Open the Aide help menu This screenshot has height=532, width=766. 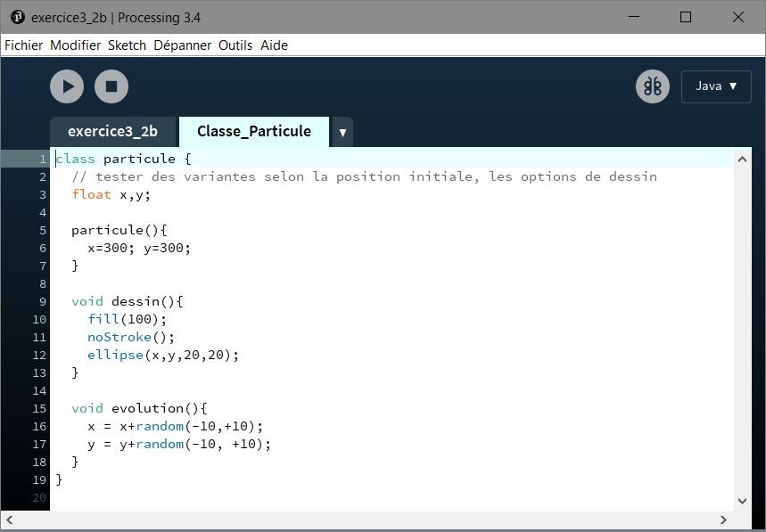tap(274, 45)
